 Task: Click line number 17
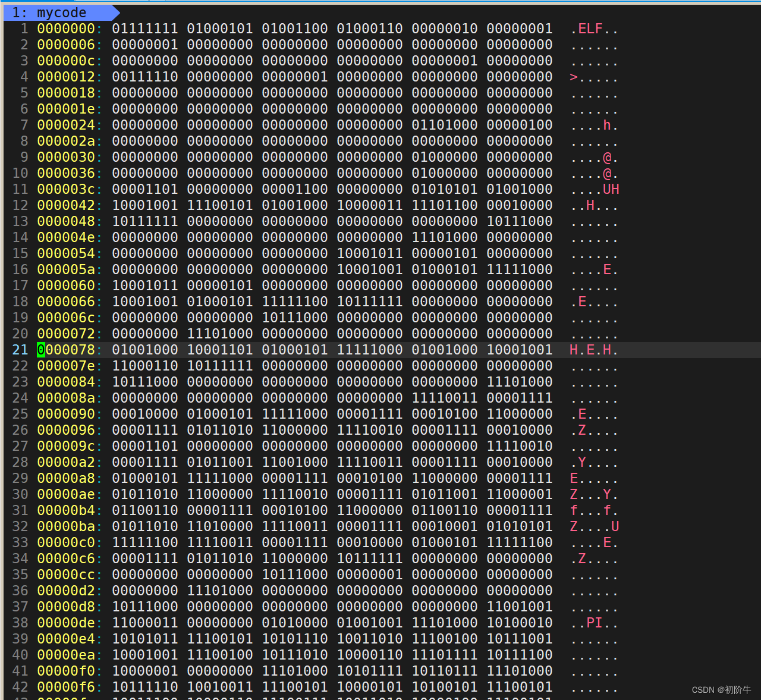click(x=20, y=285)
